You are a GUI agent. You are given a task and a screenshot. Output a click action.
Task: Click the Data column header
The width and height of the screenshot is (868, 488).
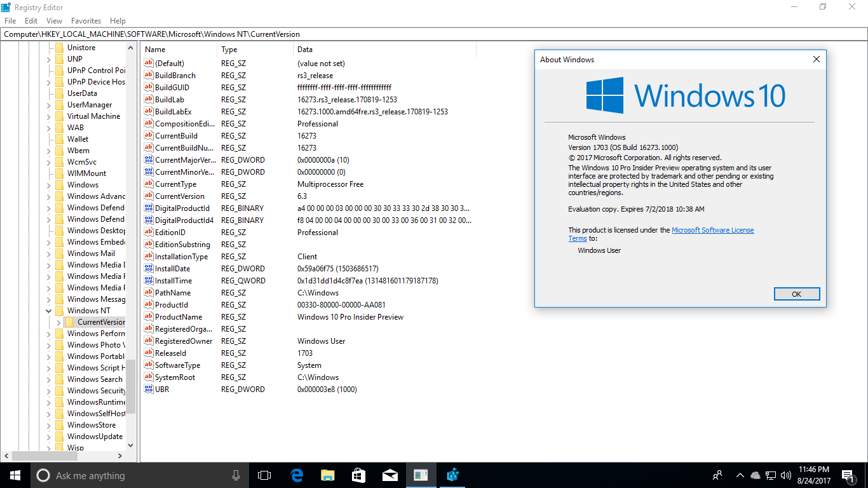click(384, 50)
